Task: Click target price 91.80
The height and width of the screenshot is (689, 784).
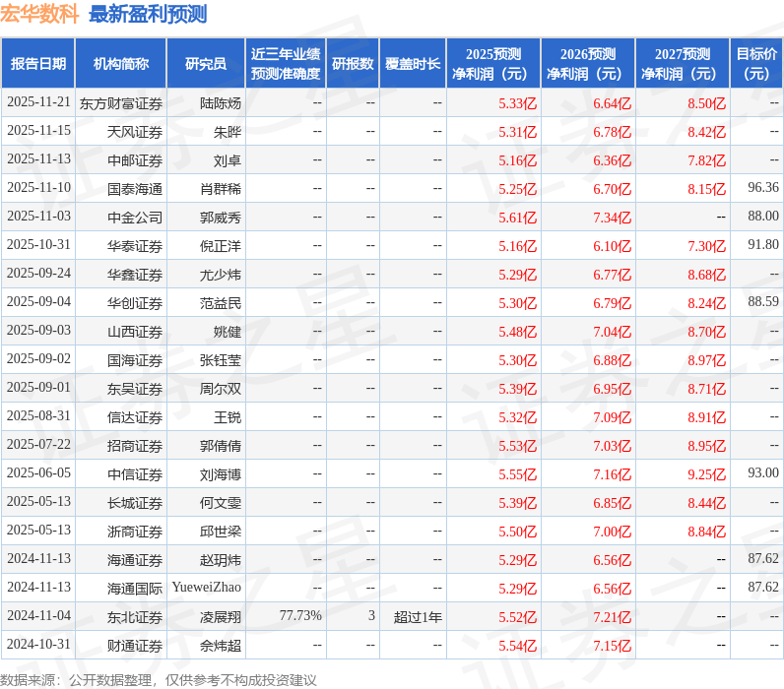Action: tap(763, 244)
